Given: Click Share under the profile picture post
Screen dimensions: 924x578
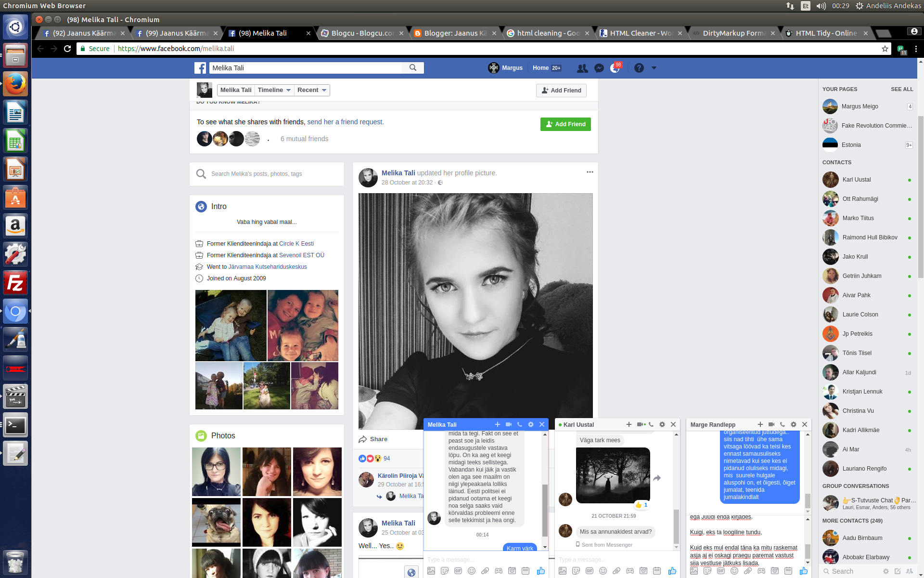Looking at the screenshot, I should pos(373,439).
